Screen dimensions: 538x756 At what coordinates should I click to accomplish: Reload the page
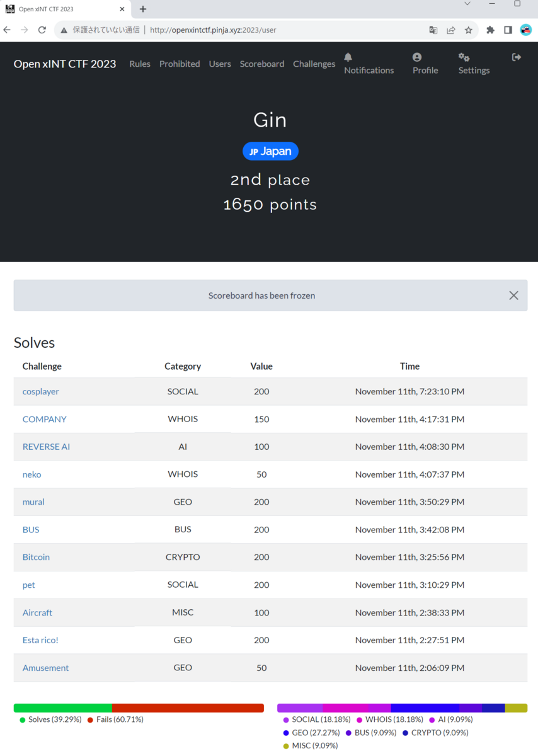point(42,30)
